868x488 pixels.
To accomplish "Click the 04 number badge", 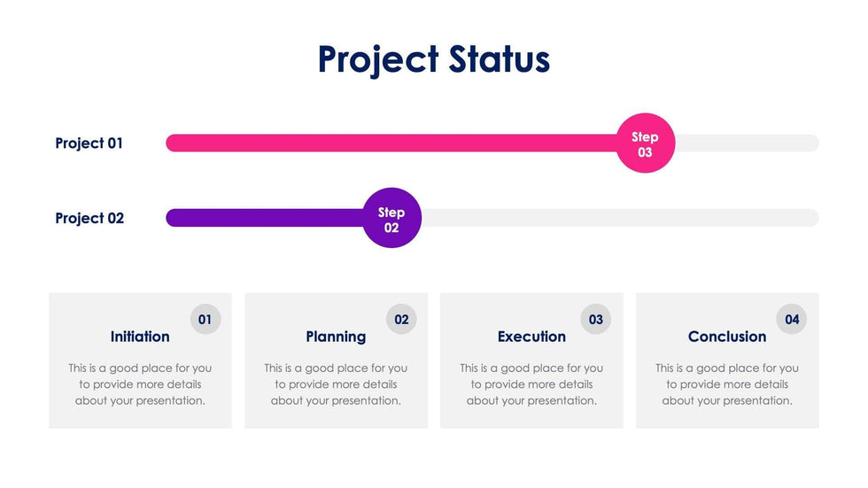I will pos(792,319).
